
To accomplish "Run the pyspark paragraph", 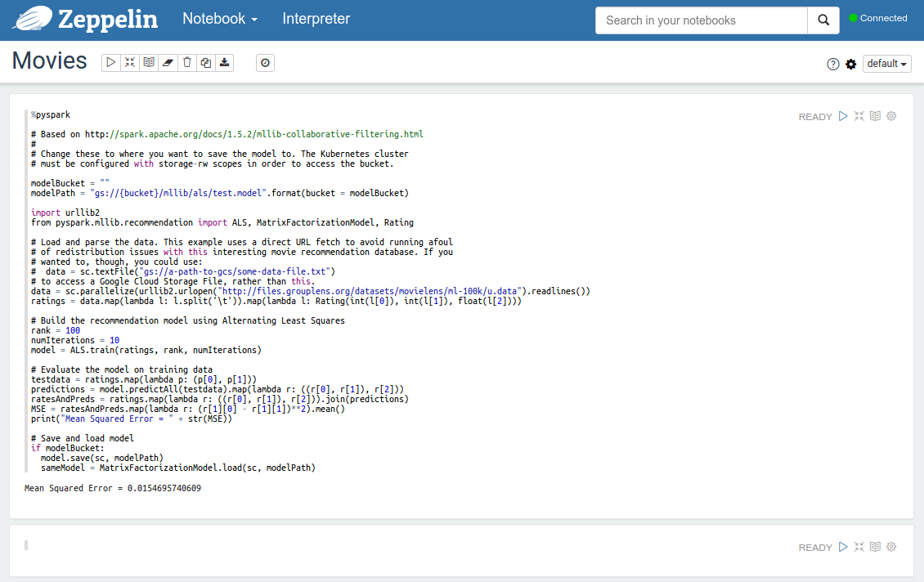I will tap(843, 116).
